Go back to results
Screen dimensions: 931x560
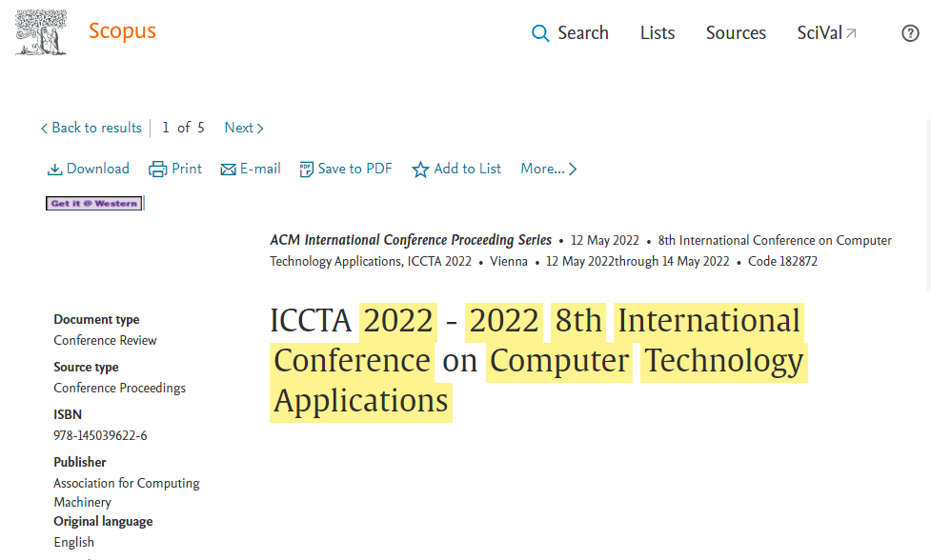click(x=91, y=128)
